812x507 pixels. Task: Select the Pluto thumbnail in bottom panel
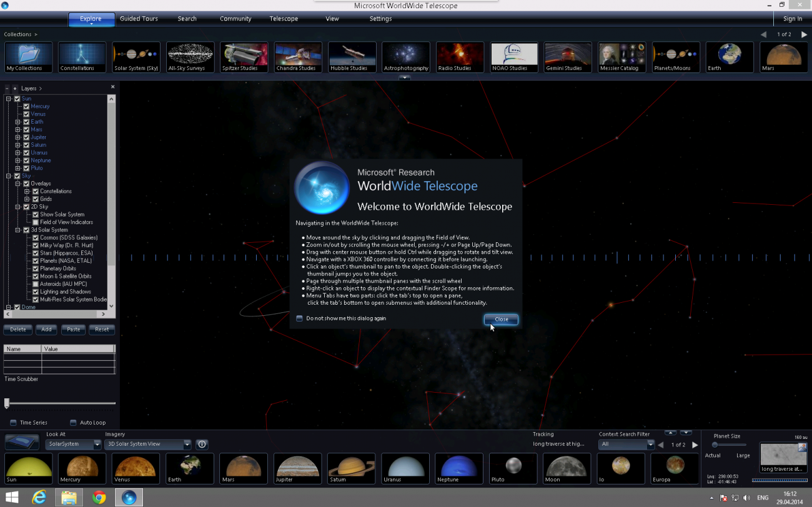coord(513,469)
